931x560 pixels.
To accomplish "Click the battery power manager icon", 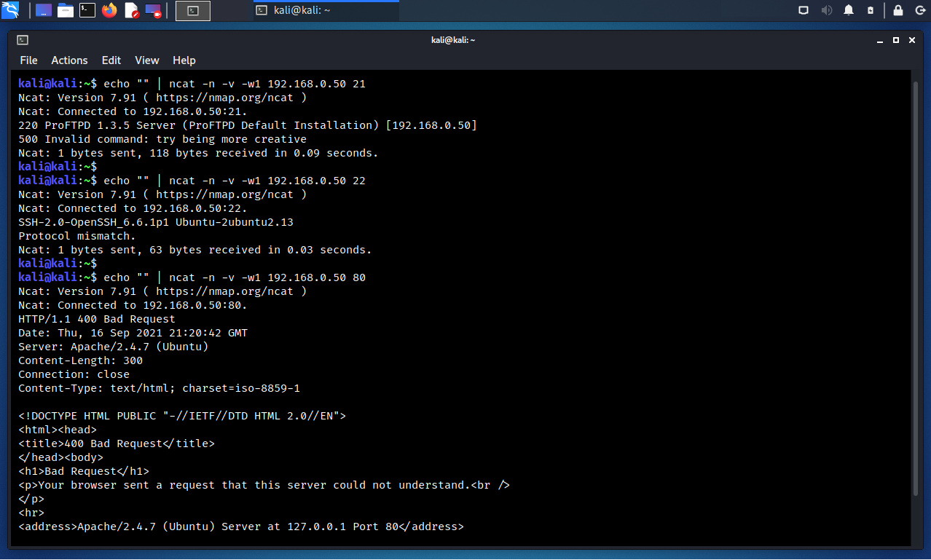I will [871, 10].
